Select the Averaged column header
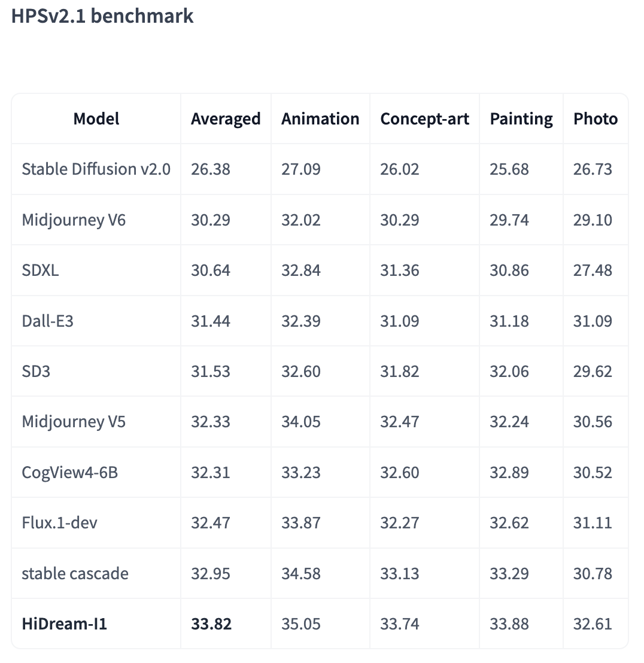 pos(226,118)
